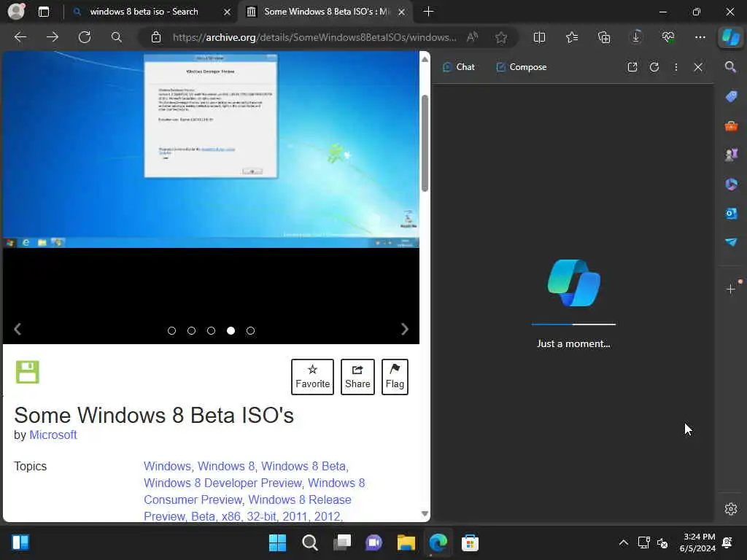Screen dimensions: 747x560
Task: Refresh the page with reload icon
Action: [85, 37]
